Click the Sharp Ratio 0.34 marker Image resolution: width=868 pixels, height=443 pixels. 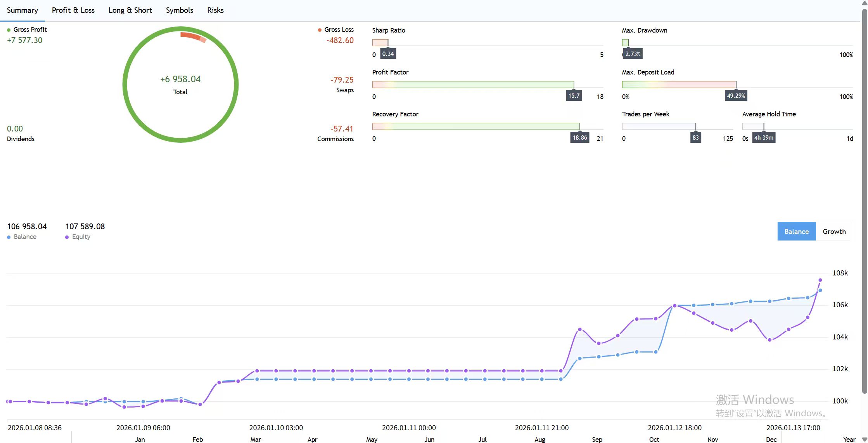click(x=388, y=54)
